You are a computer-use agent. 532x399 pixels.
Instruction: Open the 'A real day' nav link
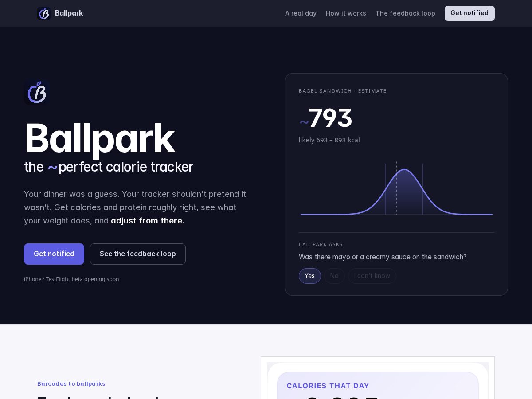301,13
